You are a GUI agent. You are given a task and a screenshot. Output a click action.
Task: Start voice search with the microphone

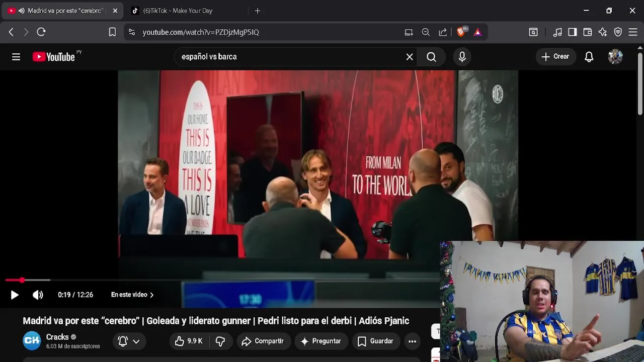462,57
